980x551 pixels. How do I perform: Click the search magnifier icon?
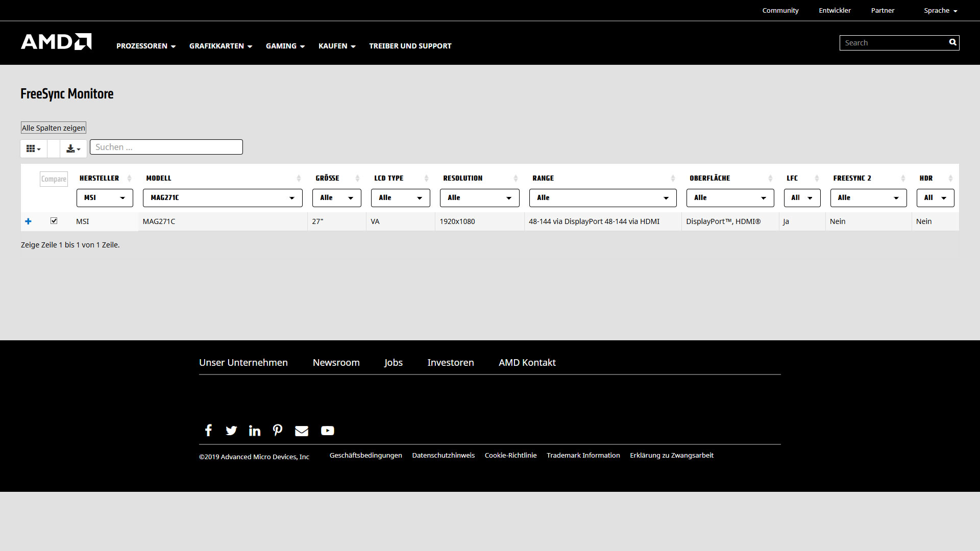coord(952,42)
